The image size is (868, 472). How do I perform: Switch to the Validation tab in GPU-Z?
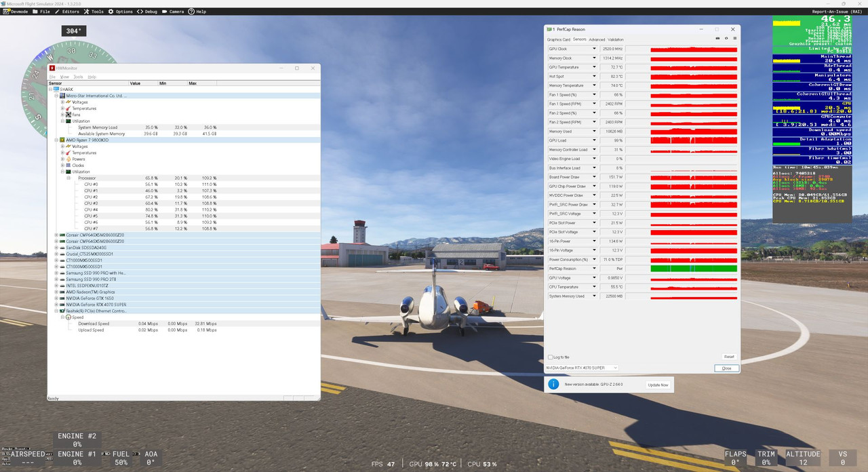click(x=616, y=39)
